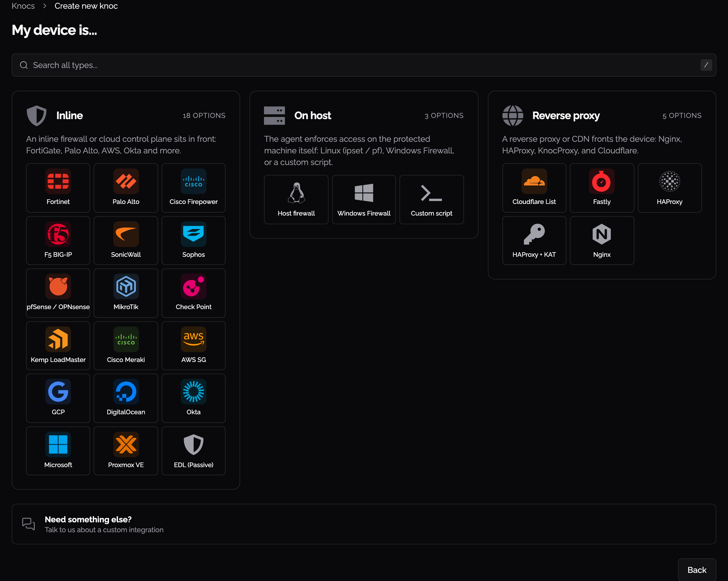Screen dimensions: 728x581
Task: Click the Search all types field
Action: [364, 65]
